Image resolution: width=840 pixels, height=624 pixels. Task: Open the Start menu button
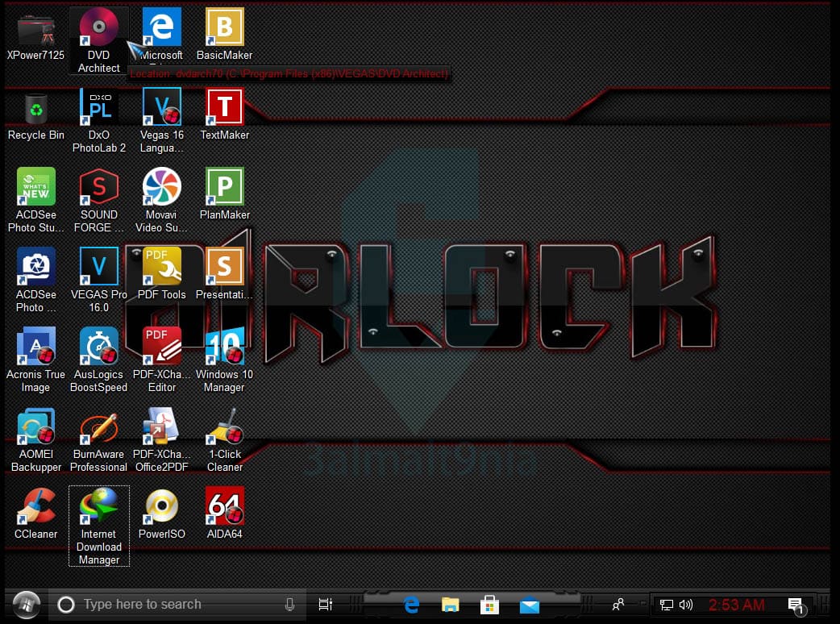27,605
